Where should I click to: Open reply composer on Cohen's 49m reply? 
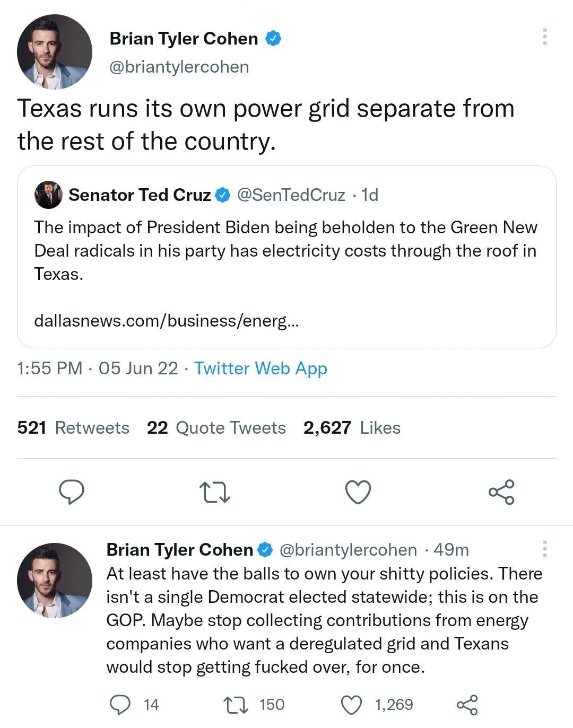[121, 705]
